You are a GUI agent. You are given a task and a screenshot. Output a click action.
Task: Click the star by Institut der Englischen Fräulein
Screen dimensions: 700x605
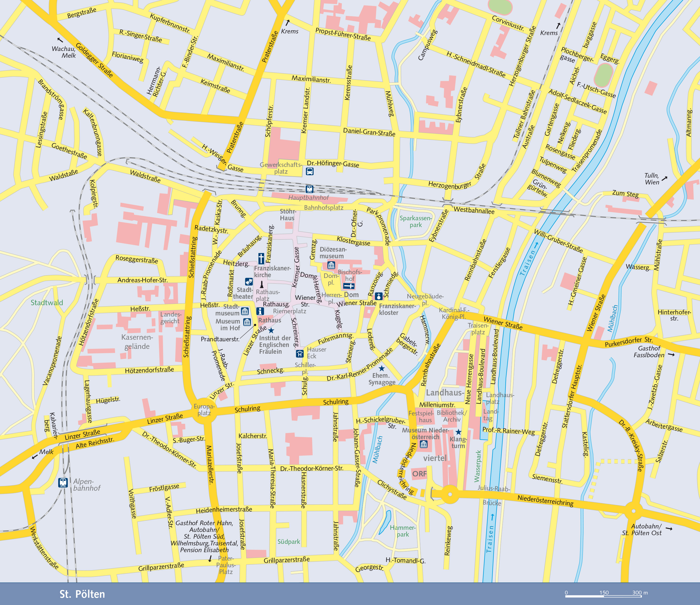[x=271, y=331]
